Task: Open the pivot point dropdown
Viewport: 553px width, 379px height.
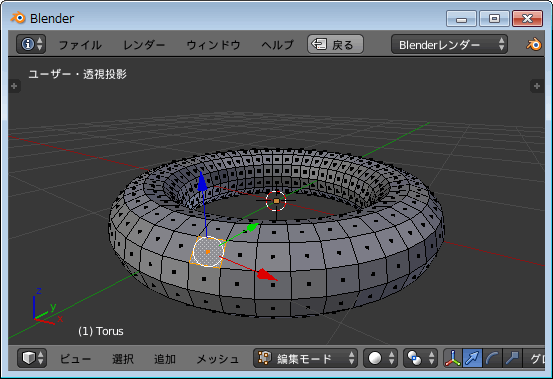Action: [x=420, y=358]
